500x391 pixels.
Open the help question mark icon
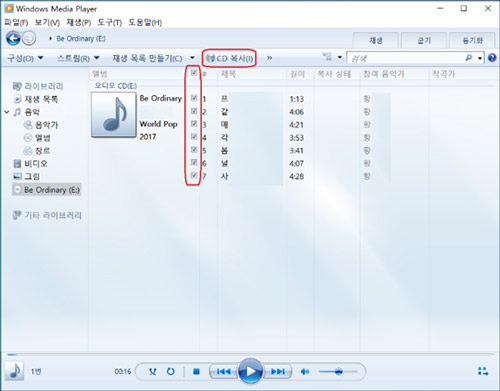(492, 58)
